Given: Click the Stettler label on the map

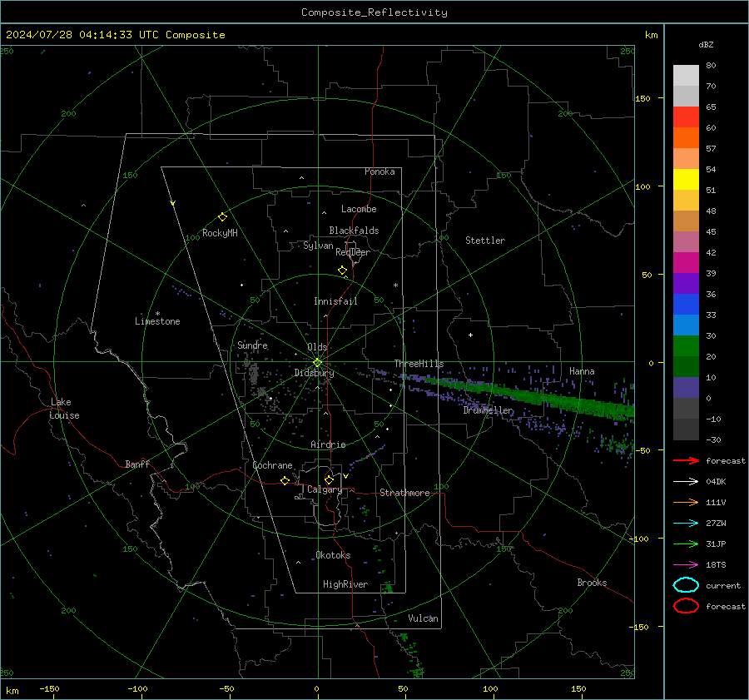Looking at the screenshot, I should [485, 241].
